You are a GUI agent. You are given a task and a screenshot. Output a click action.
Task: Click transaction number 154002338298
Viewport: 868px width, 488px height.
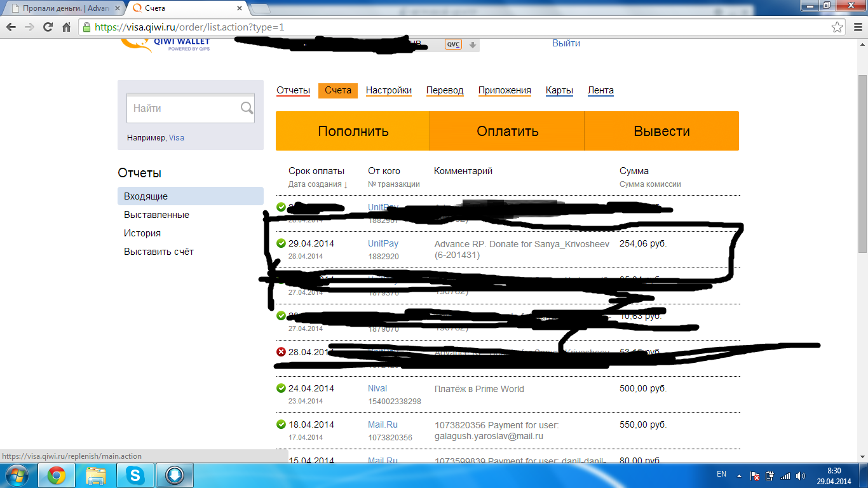(395, 401)
